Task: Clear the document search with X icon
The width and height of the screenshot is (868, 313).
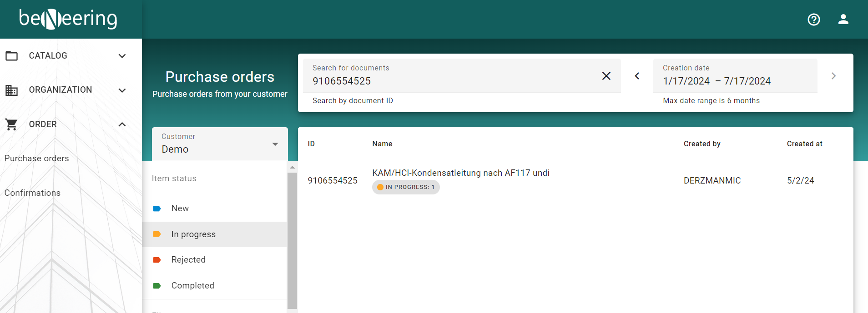Action: 606,76
